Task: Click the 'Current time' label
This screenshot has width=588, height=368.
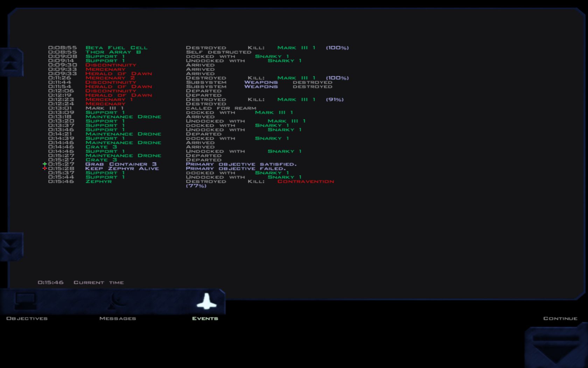Action: [x=99, y=282]
